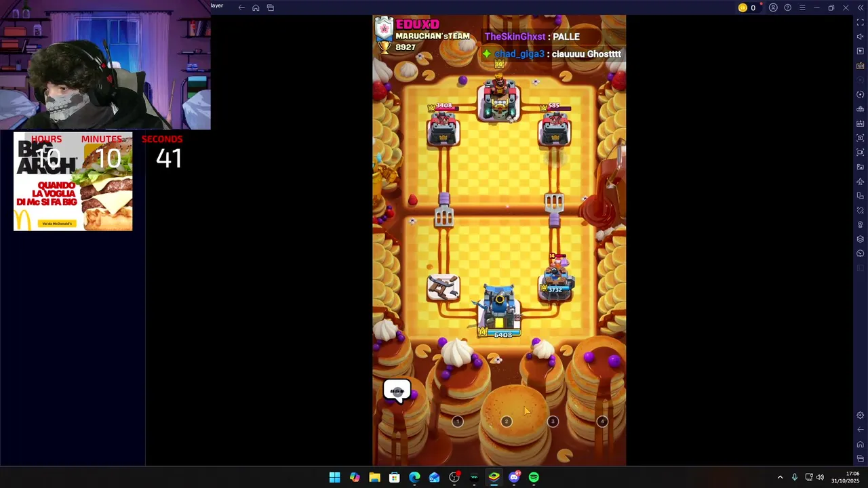Click the SECONDS timer value 41
The height and width of the screenshot is (488, 868).
169,159
